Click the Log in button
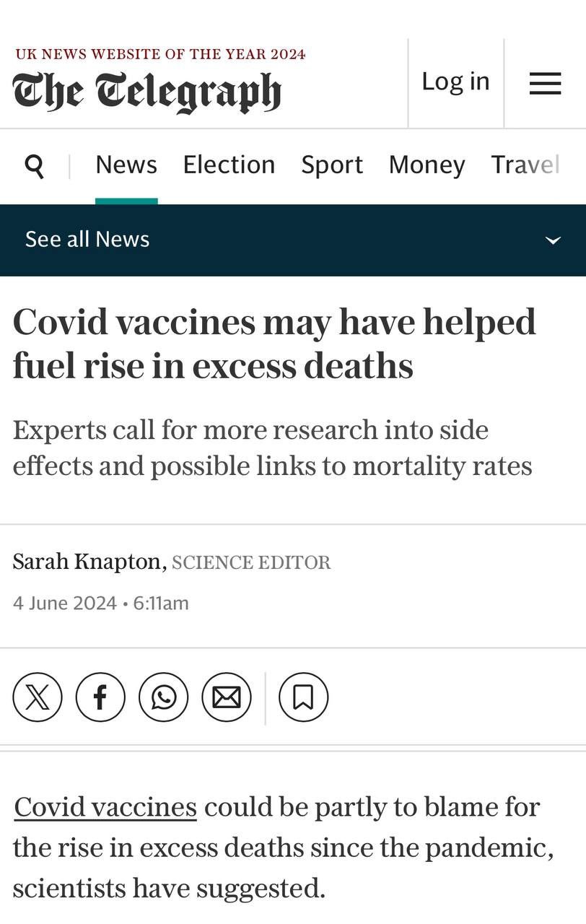Screen dimensions: 586x924 pos(455,81)
